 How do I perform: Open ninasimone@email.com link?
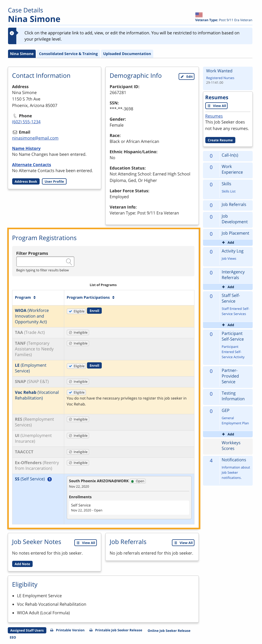coord(35,138)
